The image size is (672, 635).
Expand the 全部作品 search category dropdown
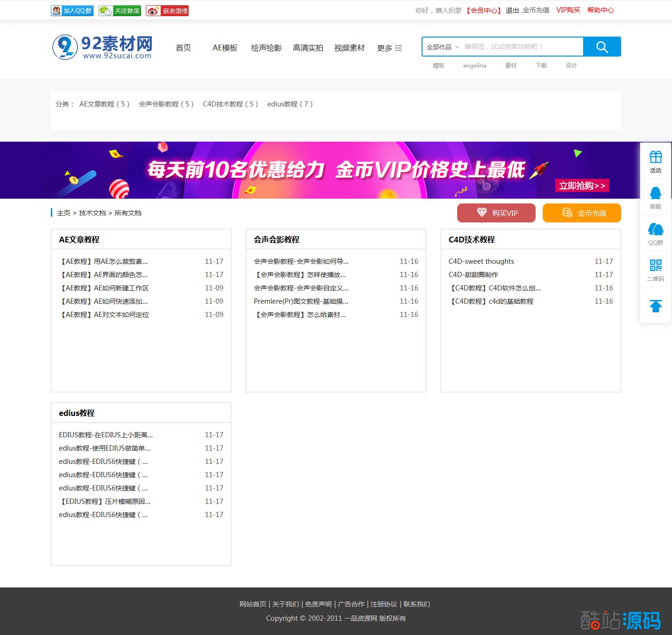point(442,47)
